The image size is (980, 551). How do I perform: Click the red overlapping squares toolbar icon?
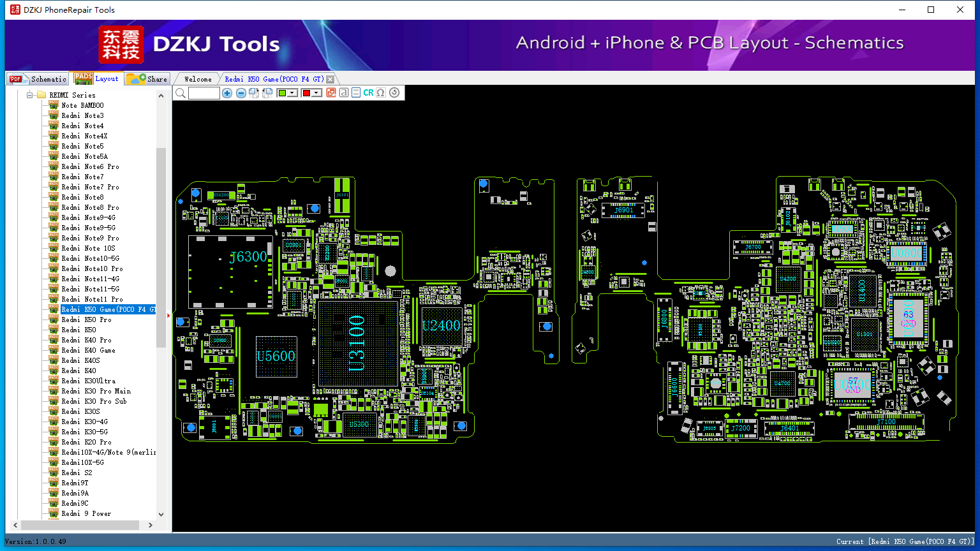(331, 93)
